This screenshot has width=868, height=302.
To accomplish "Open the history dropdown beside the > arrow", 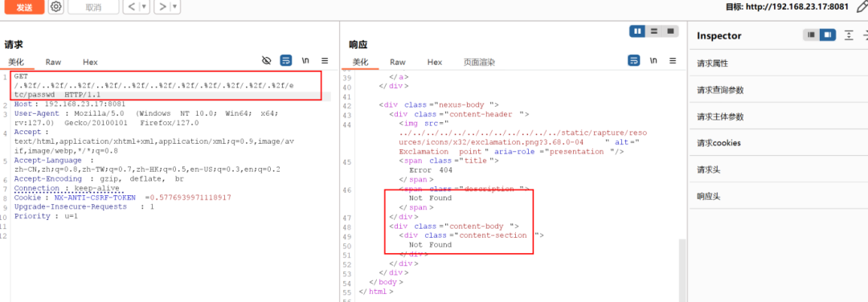I will [x=175, y=6].
